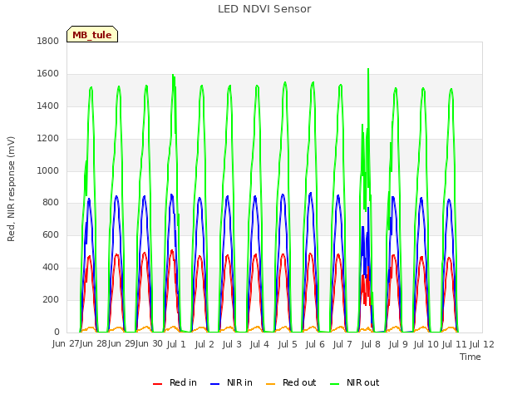Image resolution: width=532 pixels, height=399 pixels.
Task: Click the green 'NIR out' legend swatch
Action: click(x=334, y=384)
